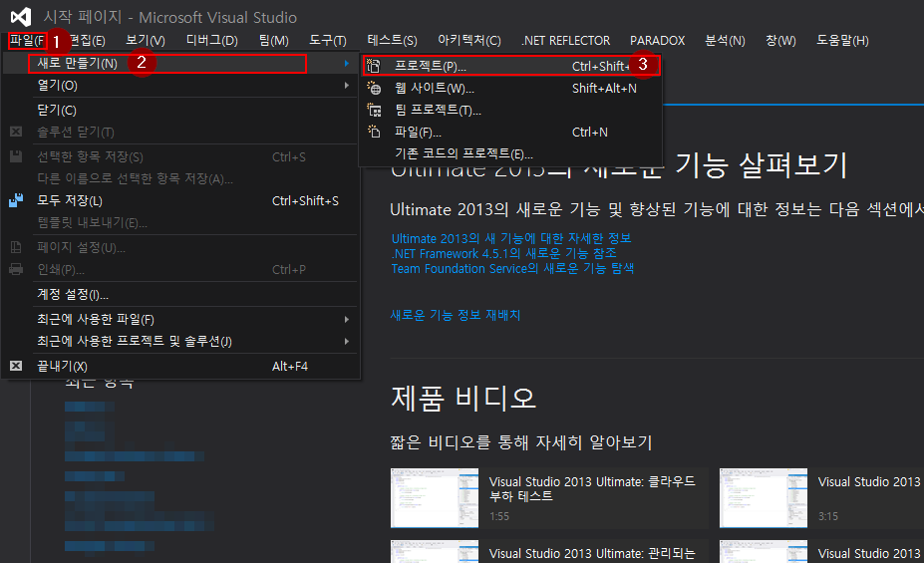Click the Visual Studio logo icon
The image size is (924, 563).
(21, 17)
